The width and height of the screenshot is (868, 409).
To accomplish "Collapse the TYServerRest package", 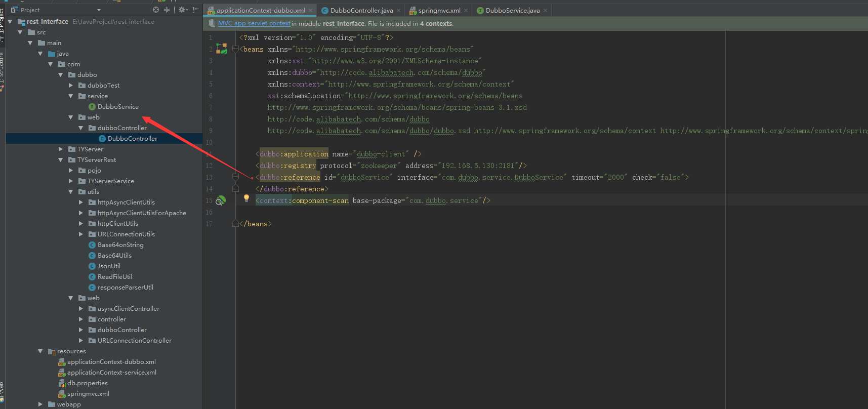I will [x=60, y=160].
